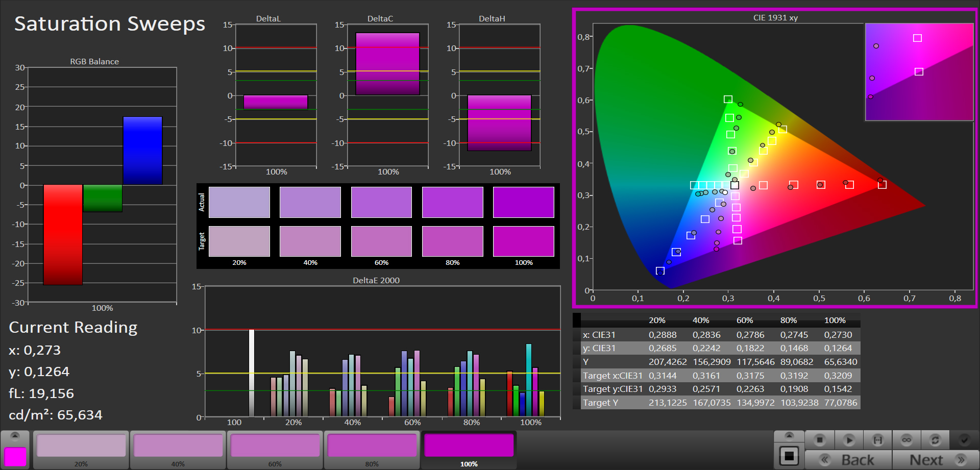This screenshot has height=470, width=980.
Task: Click the fL: 19,156 reading
Action: tap(41, 393)
